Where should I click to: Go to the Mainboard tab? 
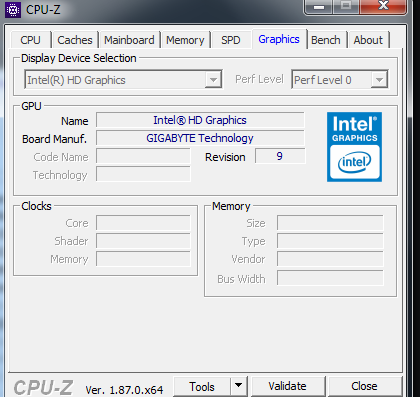click(129, 40)
